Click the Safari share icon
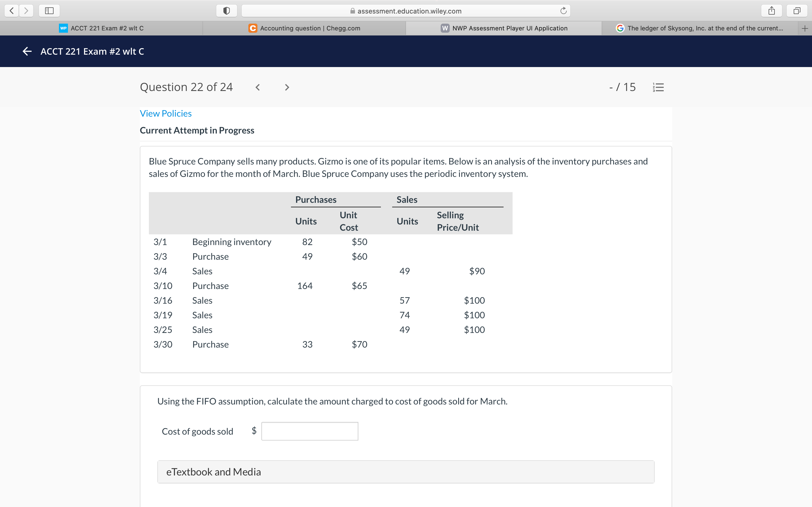812x507 pixels. tap(771, 10)
